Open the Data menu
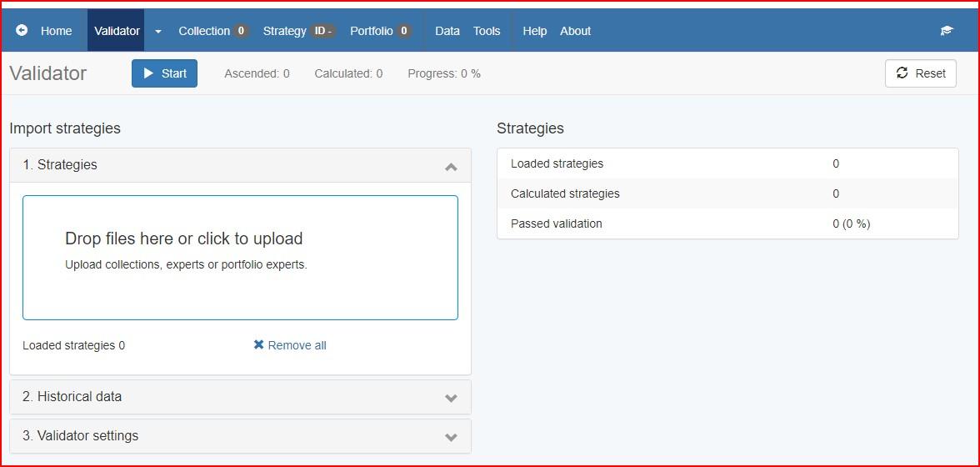Screen dimensions: 980x467 point(447,31)
